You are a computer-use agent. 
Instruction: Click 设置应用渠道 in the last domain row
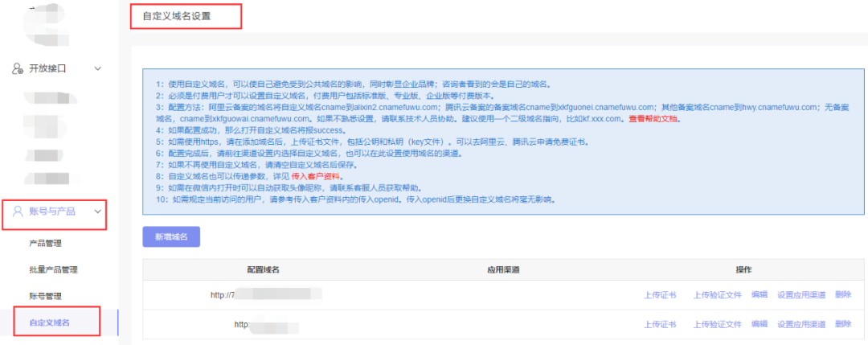(x=801, y=324)
